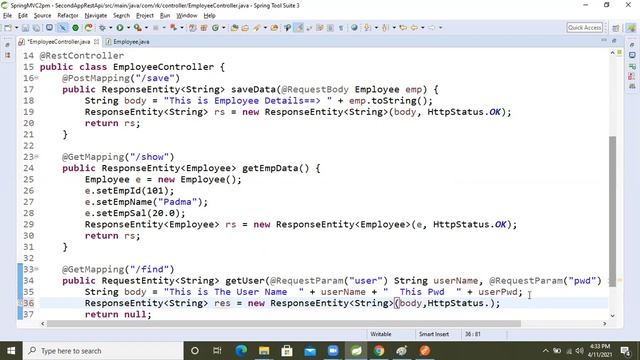Click top icon in right sidebar strip
The width and height of the screenshot is (640, 360).
click(x=632, y=44)
